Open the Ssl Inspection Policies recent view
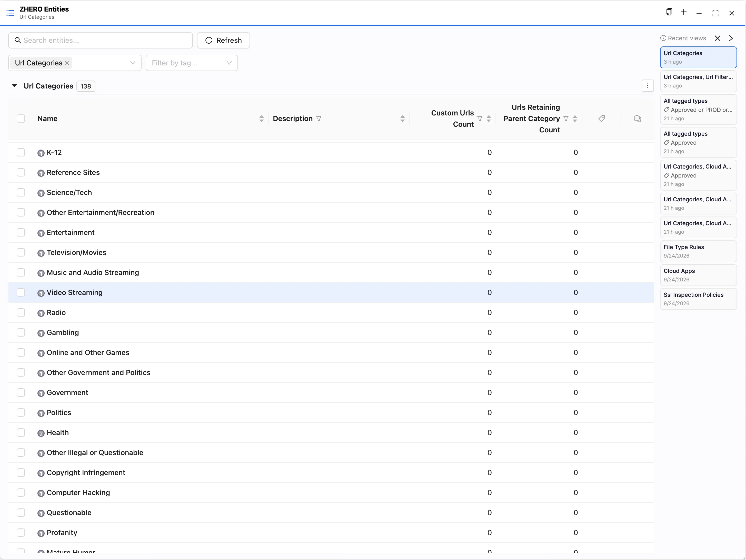The width and height of the screenshot is (746, 560). point(698,299)
